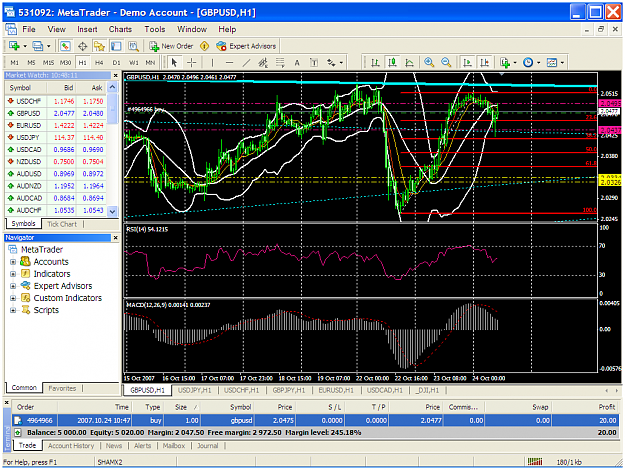Click the New Chart icon
The height and width of the screenshot is (470, 625).
pyautogui.click(x=14, y=46)
